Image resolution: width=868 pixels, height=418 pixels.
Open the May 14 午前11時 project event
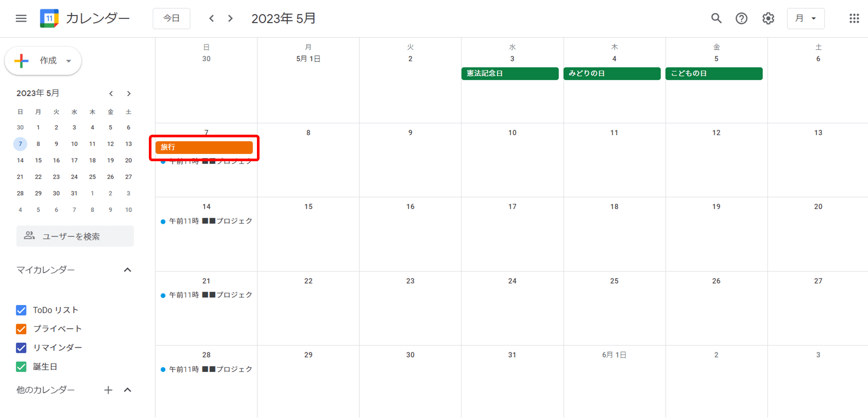(206, 221)
